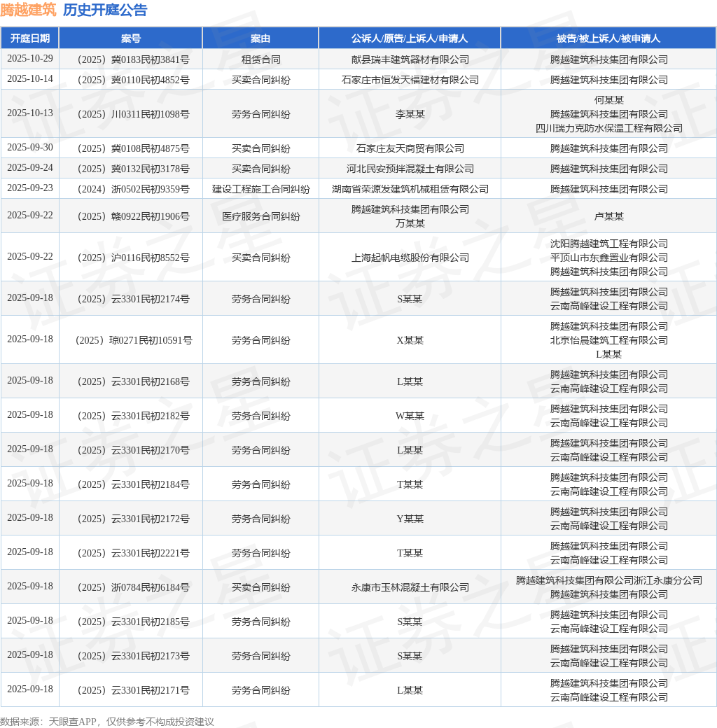Select case number 云3301民初2170号
Screen dimensions: 717x728
tap(133, 451)
